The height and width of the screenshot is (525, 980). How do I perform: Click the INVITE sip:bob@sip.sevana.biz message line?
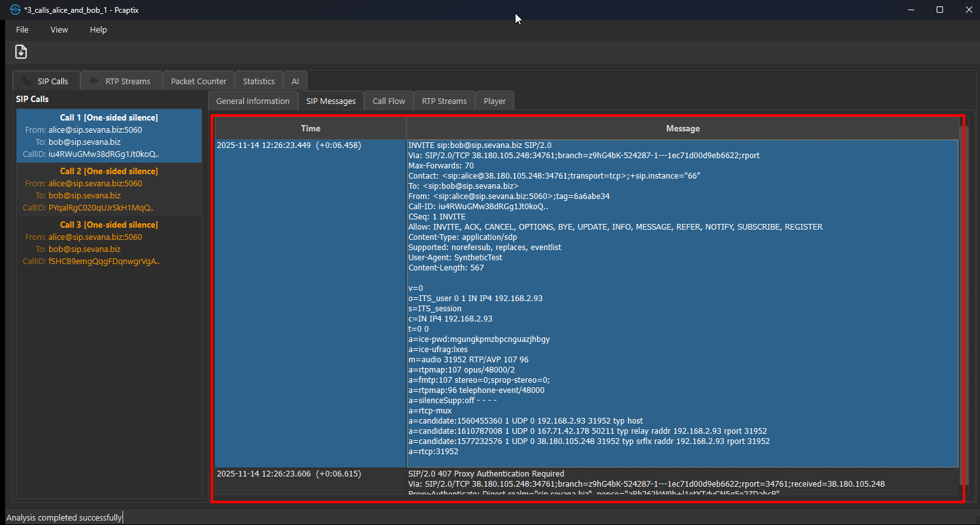tap(480, 145)
